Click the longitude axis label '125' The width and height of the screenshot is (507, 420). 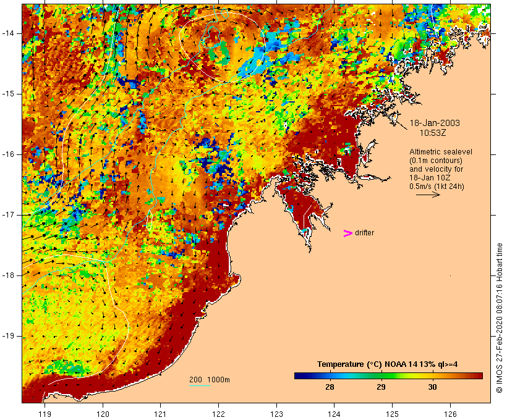(x=392, y=414)
